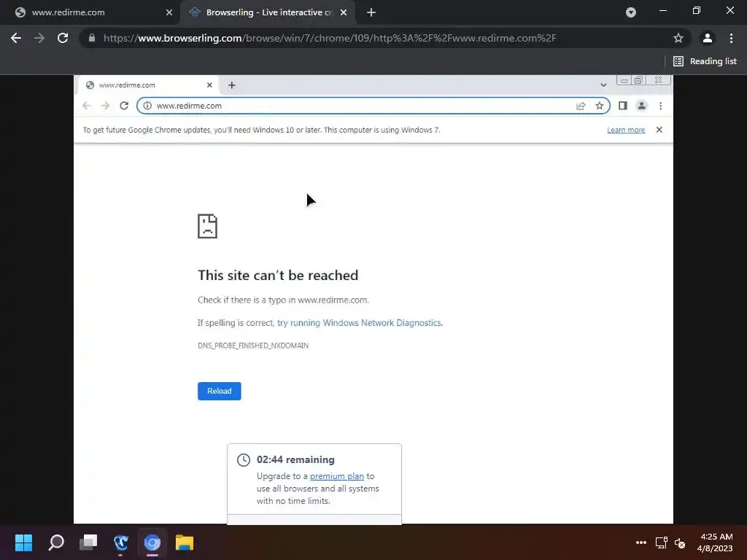Bookmark the Browserling page with star icon

(678, 38)
